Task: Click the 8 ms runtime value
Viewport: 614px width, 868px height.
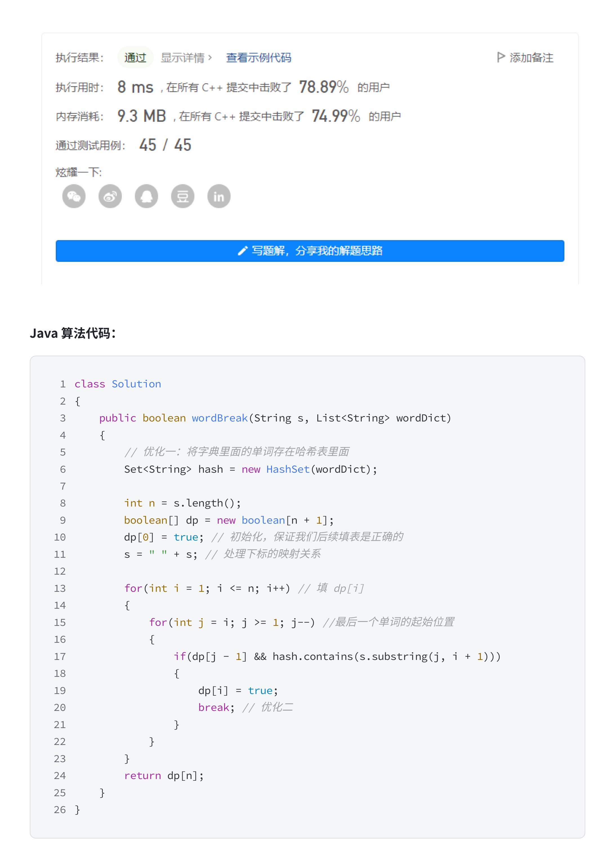Action: click(x=135, y=87)
